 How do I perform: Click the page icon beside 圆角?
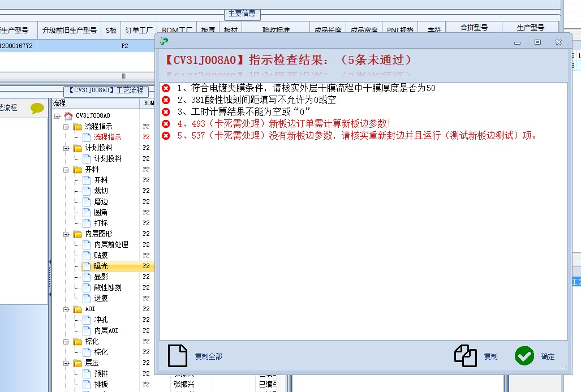coord(87,212)
